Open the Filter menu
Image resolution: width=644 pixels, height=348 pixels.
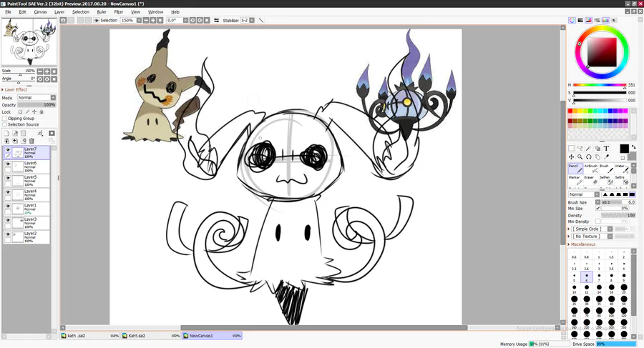[x=118, y=12]
